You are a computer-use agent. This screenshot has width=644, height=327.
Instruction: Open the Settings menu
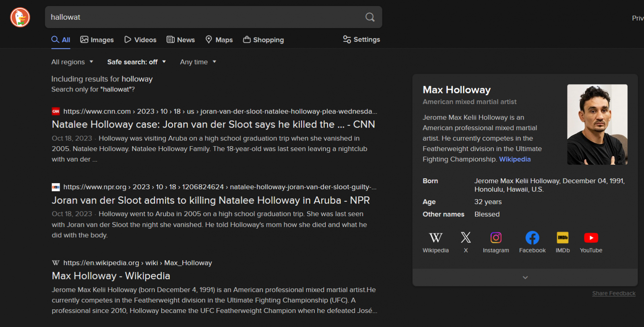coord(361,39)
